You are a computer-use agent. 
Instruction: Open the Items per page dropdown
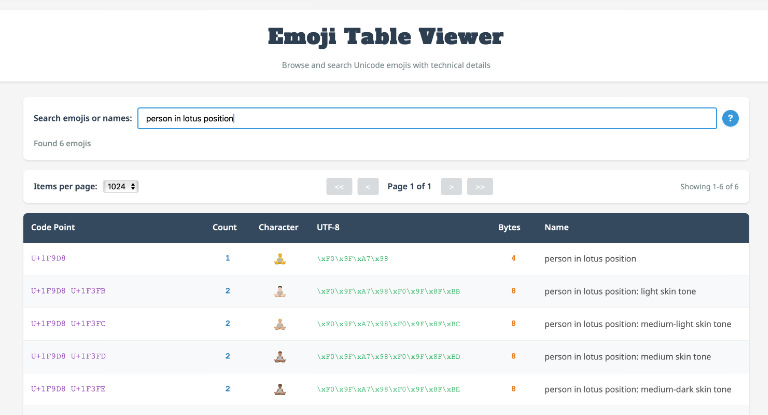pyautogui.click(x=121, y=186)
